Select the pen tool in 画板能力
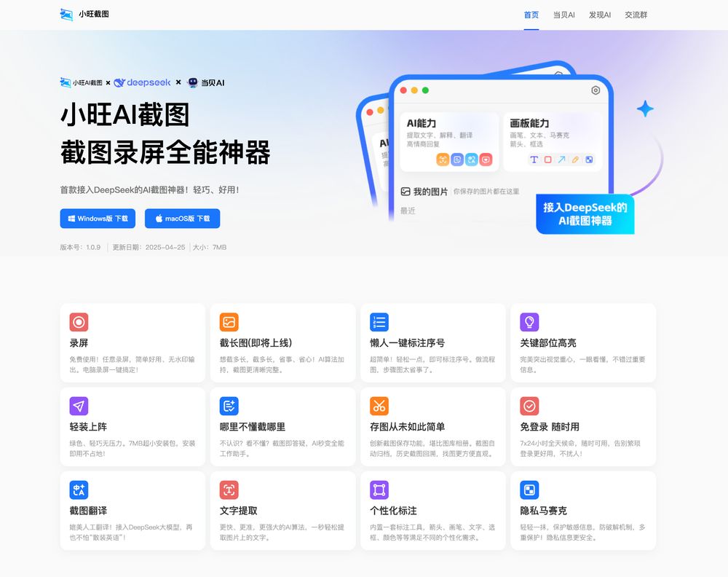The width and height of the screenshot is (728, 577). 575,160
